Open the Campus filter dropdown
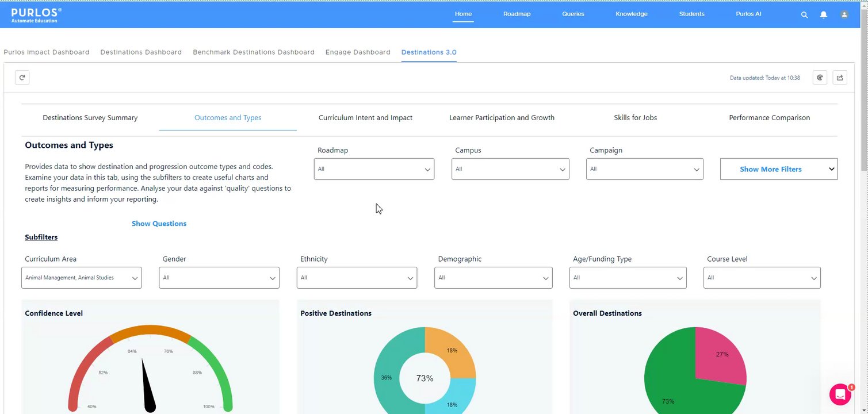 pyautogui.click(x=510, y=169)
